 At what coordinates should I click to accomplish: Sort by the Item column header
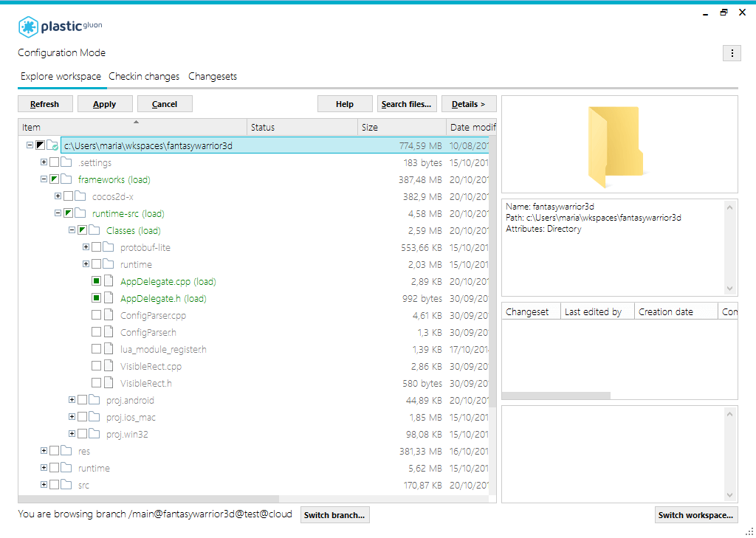[x=133, y=127]
